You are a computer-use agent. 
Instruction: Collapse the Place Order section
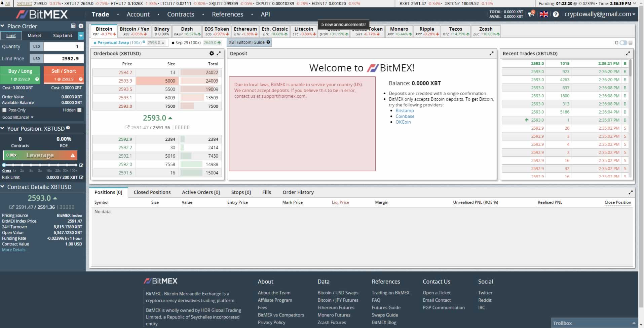pos(2,26)
